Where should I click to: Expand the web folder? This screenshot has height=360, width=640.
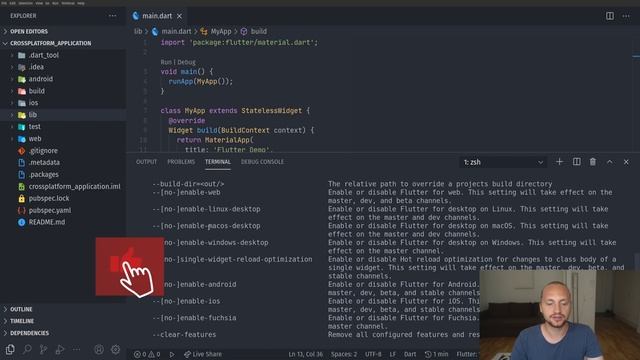[63, 139]
